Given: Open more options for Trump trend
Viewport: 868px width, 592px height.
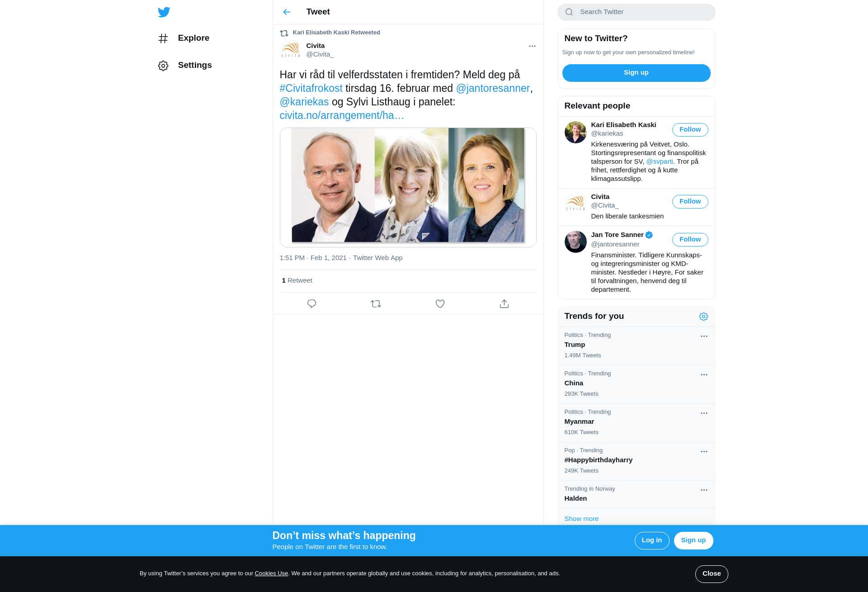Looking at the screenshot, I should [704, 336].
